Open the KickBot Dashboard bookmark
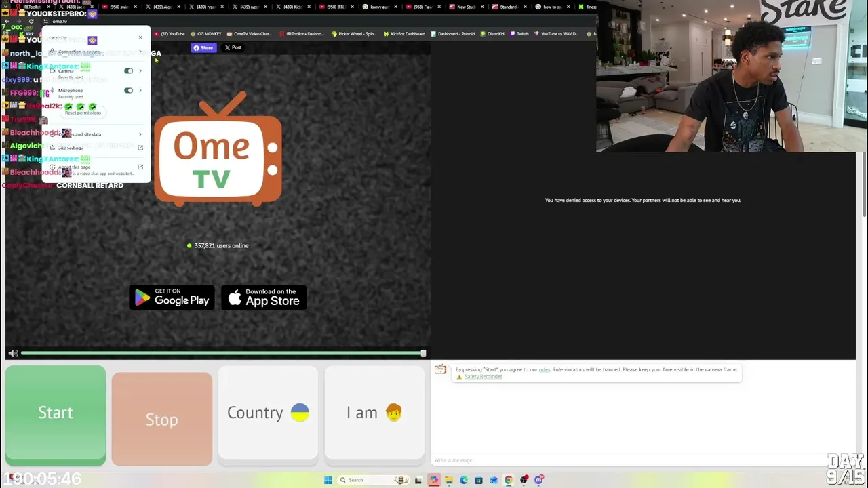This screenshot has height=488, width=868. pos(404,34)
